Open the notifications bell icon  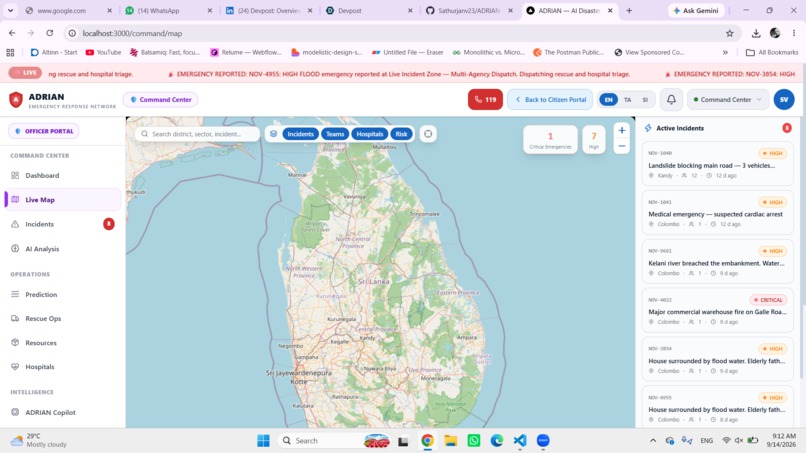pyautogui.click(x=671, y=99)
